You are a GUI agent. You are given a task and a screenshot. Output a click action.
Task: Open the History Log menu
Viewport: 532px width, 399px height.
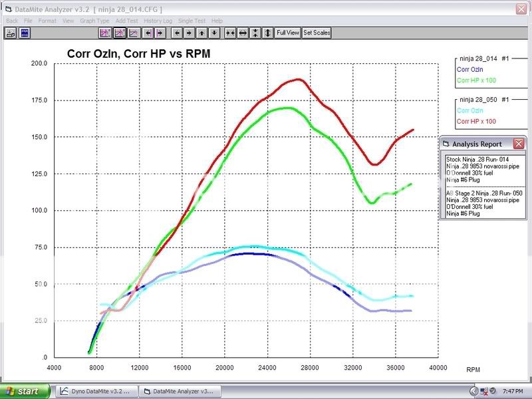point(158,21)
